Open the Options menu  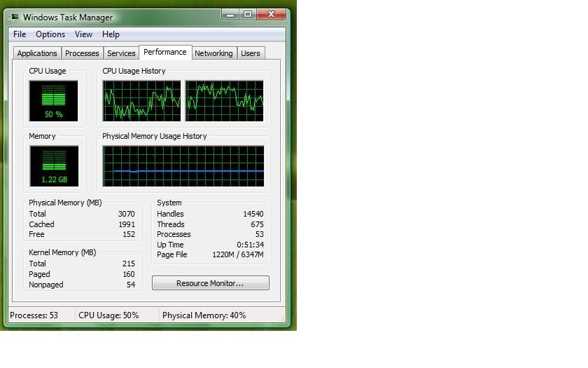[x=50, y=34]
